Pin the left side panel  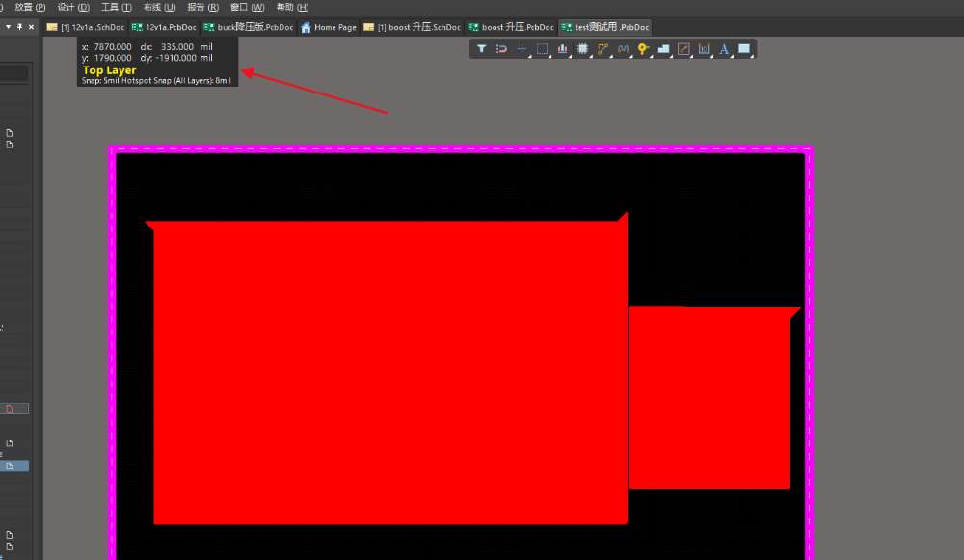(19, 27)
